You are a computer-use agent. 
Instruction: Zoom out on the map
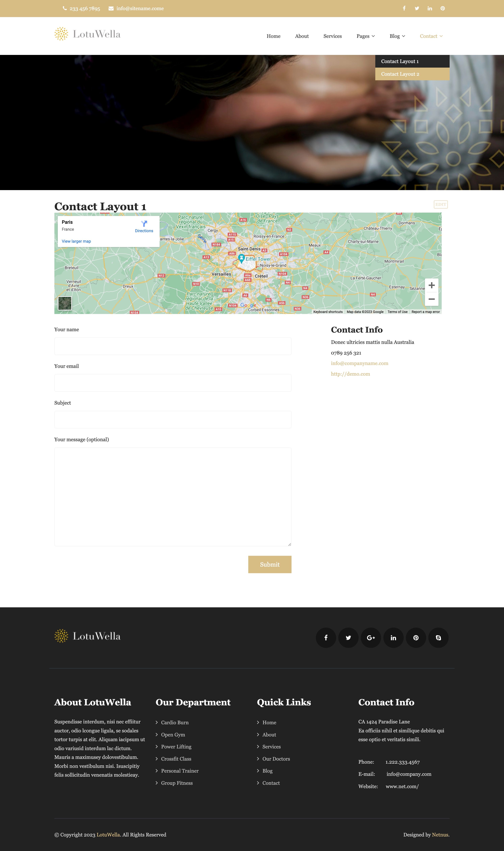click(431, 299)
